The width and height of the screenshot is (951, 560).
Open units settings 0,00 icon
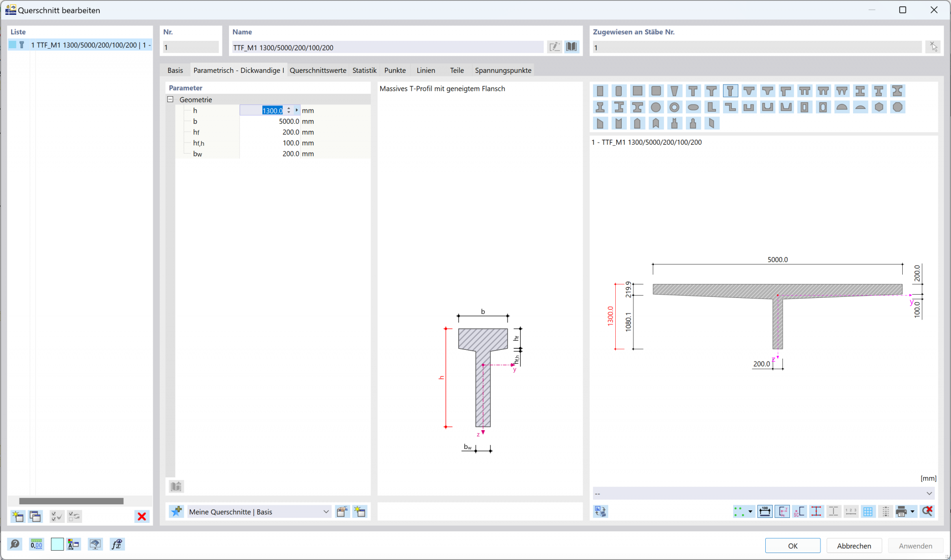pos(36,544)
